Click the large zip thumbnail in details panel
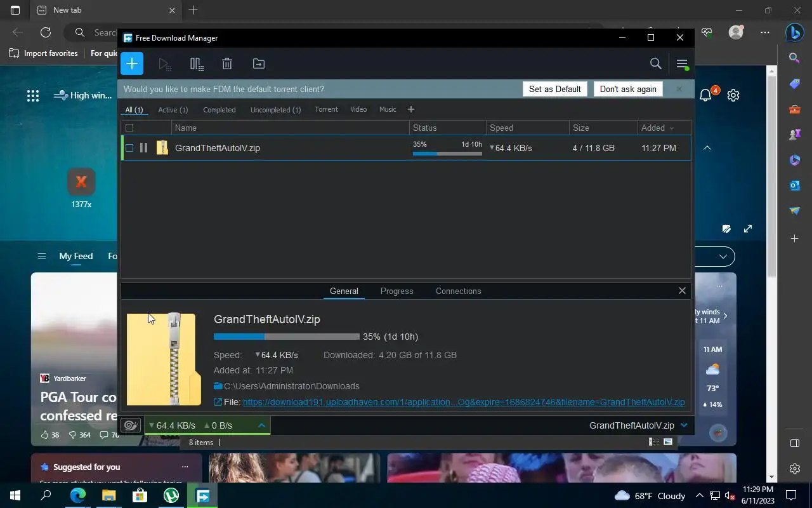The width and height of the screenshot is (812, 508). click(164, 359)
